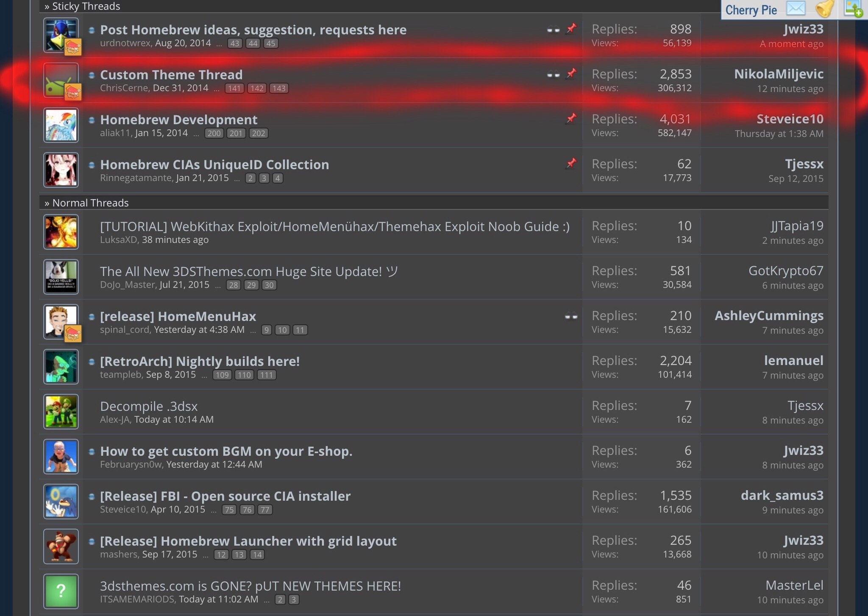Image resolution: width=868 pixels, height=616 pixels.
Task: Jump to page 200 of Homebrew Development
Action: tap(214, 133)
